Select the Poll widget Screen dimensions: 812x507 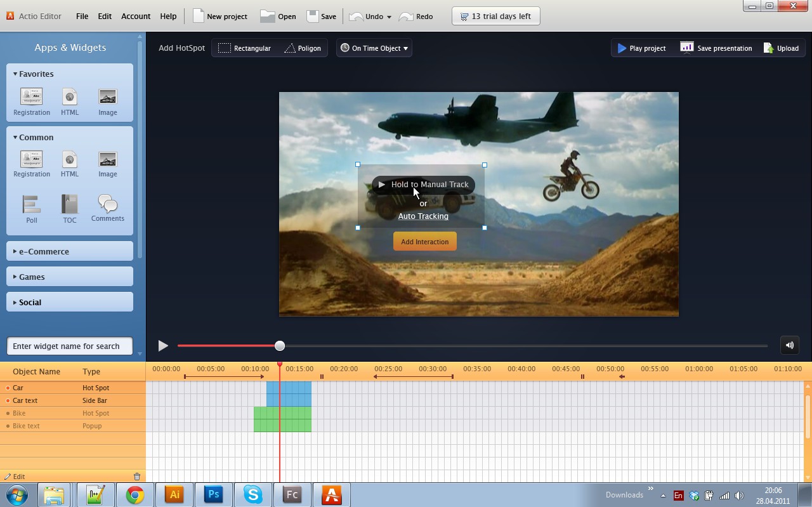coord(32,209)
